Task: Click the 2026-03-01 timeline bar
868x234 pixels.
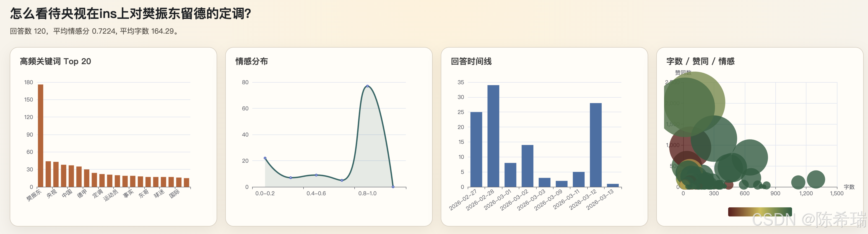Action: click(510, 175)
